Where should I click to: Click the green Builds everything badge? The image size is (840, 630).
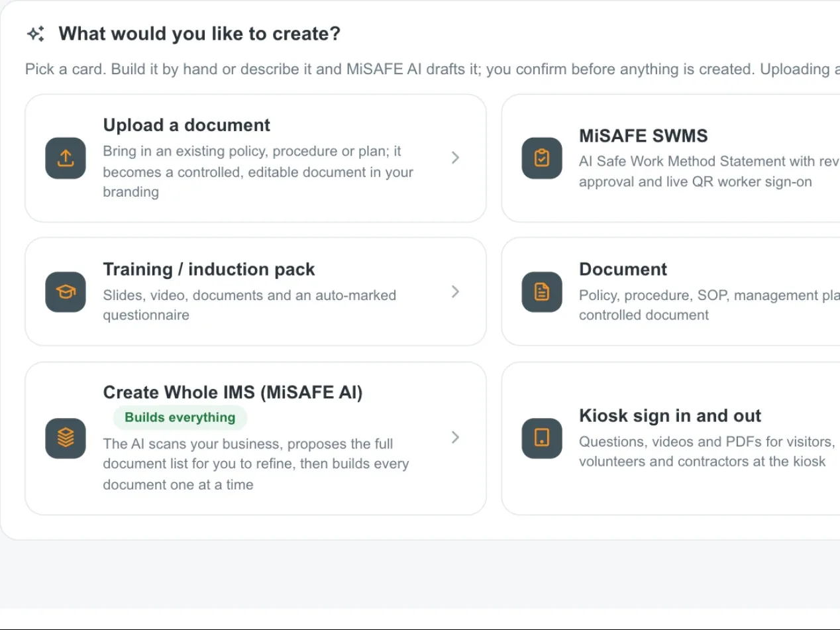pos(180,417)
